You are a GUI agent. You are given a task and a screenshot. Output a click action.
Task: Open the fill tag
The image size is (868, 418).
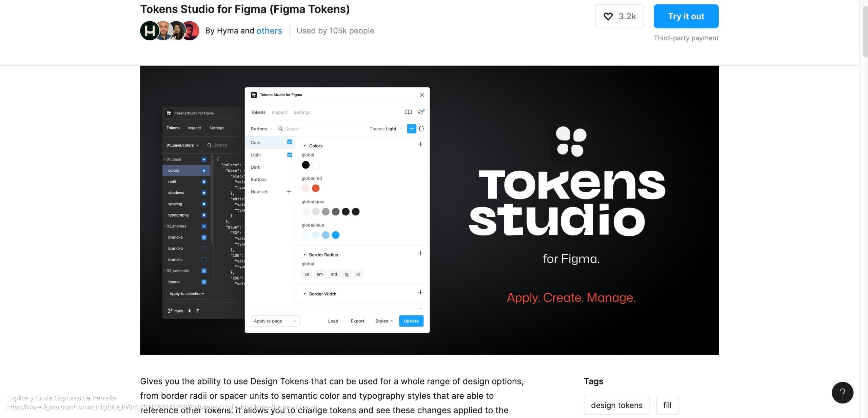pyautogui.click(x=667, y=405)
